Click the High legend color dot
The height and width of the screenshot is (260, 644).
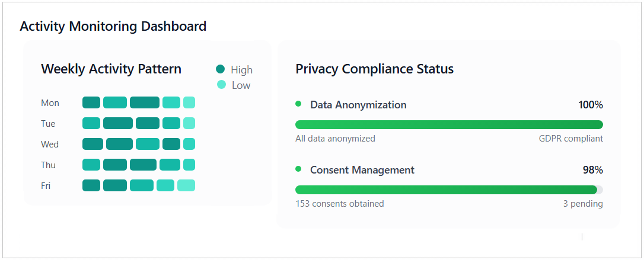coord(221,69)
